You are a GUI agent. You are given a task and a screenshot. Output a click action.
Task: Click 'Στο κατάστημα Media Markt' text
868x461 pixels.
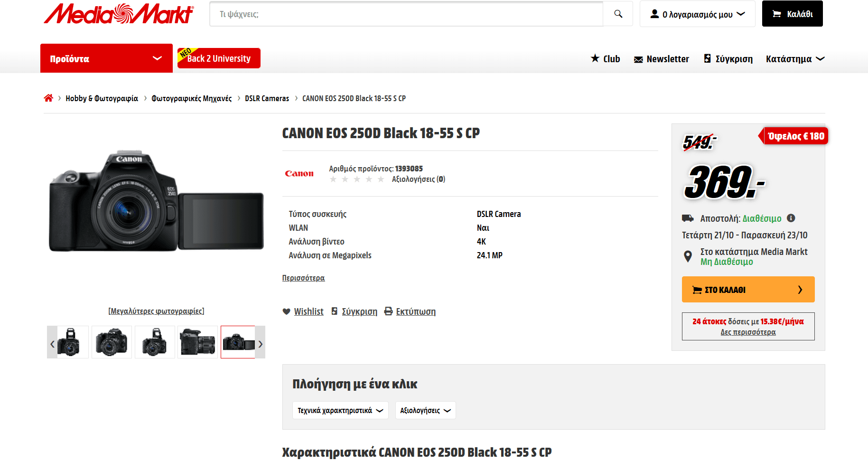[754, 252]
